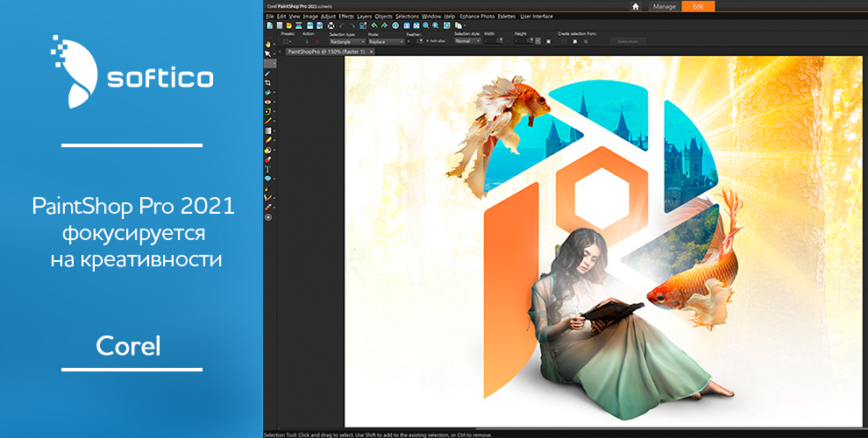Close the PaintShopPro document tab

(371, 52)
